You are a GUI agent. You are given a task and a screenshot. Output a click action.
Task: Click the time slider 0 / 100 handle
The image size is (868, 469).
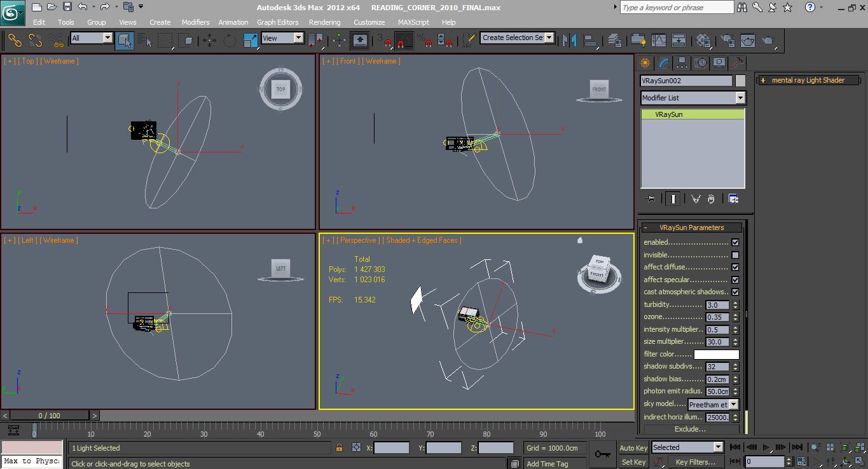49,416
